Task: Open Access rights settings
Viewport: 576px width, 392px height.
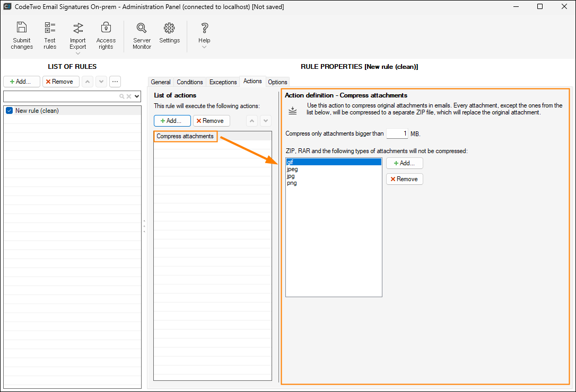Action: pos(106,28)
